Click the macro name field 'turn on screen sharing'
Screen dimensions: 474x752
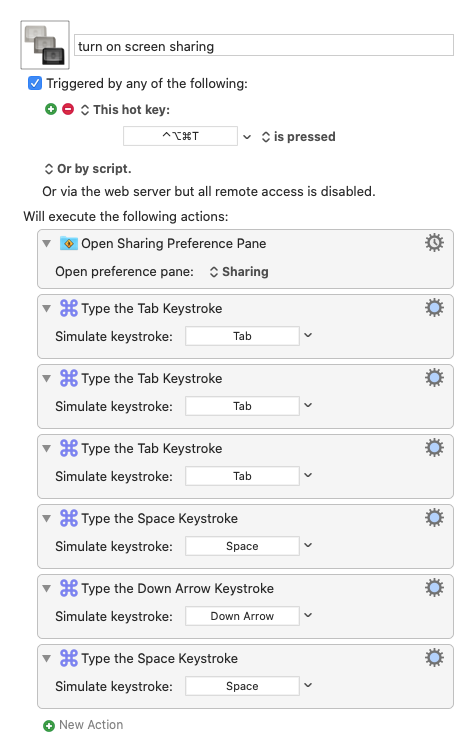(264, 46)
